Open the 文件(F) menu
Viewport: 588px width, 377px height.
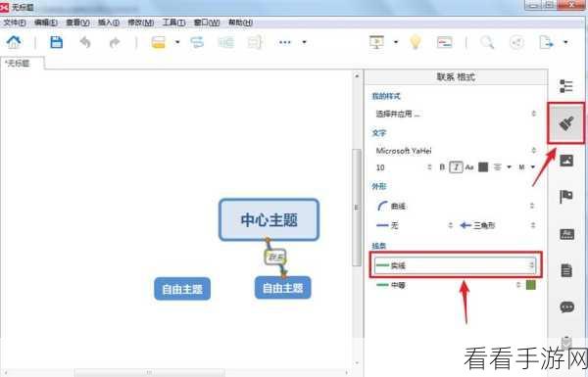tap(15, 23)
